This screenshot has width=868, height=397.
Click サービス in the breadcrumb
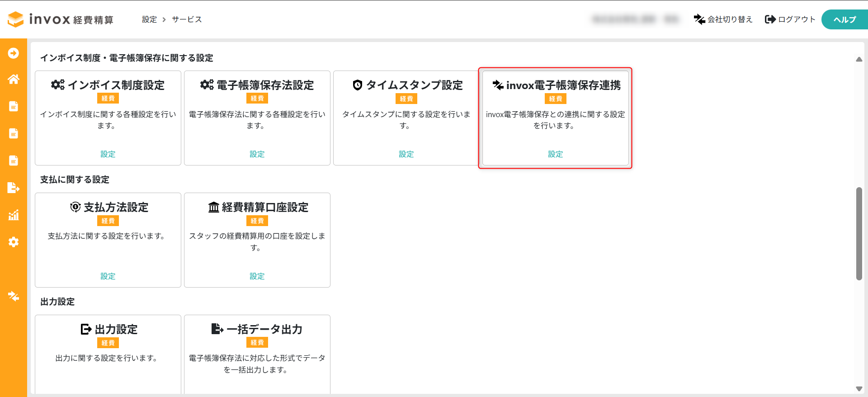click(x=187, y=19)
